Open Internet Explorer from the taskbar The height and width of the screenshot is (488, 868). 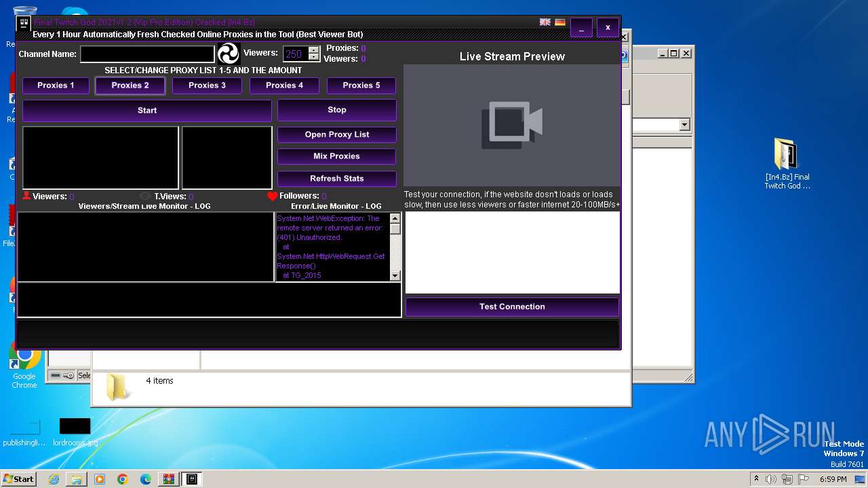[54, 479]
